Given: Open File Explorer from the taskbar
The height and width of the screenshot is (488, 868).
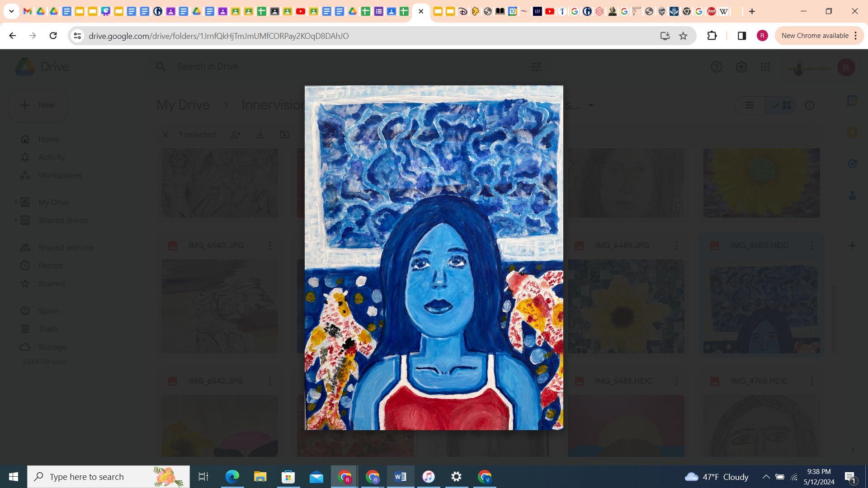Looking at the screenshot, I should pos(260,477).
